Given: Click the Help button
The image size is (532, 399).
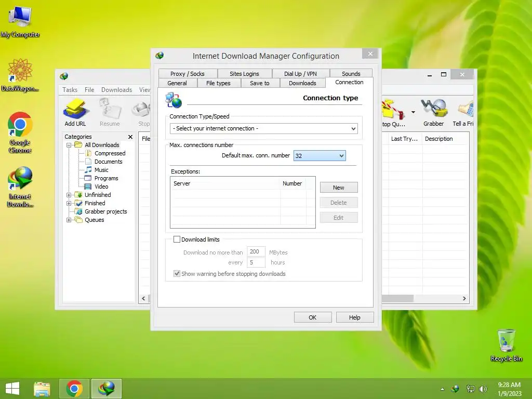Looking at the screenshot, I should pos(354,317).
